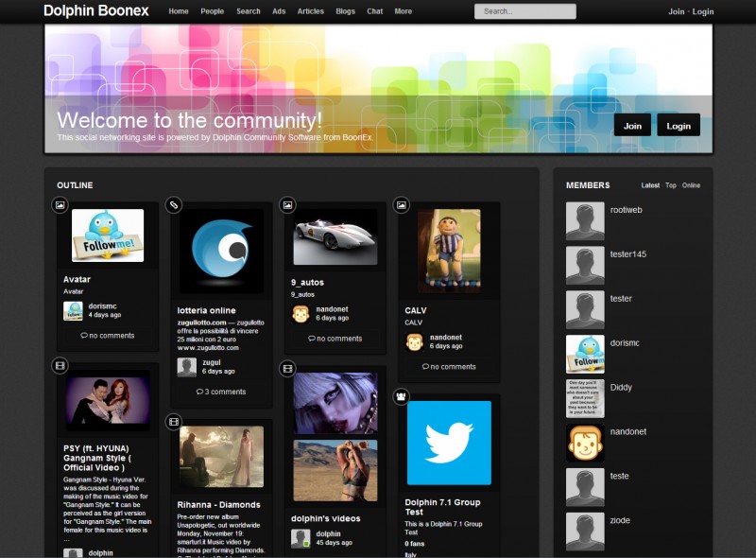Open rootiweb's member avatar

point(585,221)
